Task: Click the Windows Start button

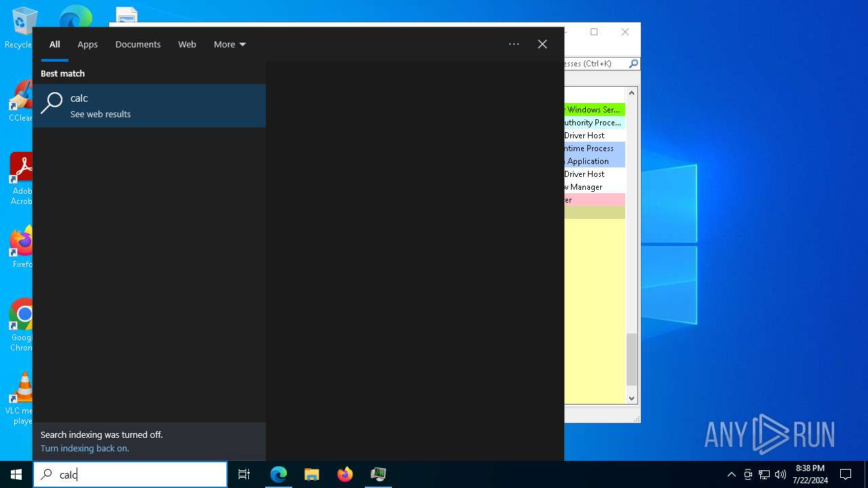Action: tap(16, 474)
